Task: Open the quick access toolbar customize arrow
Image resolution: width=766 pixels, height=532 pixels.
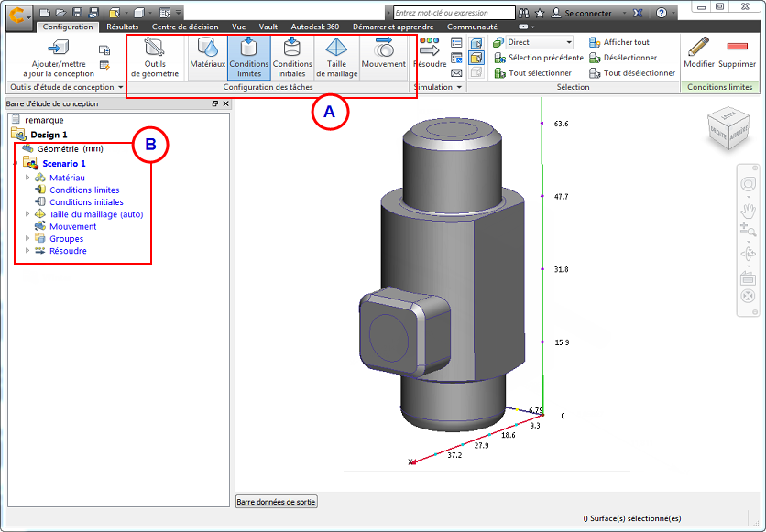Action: pos(179,13)
